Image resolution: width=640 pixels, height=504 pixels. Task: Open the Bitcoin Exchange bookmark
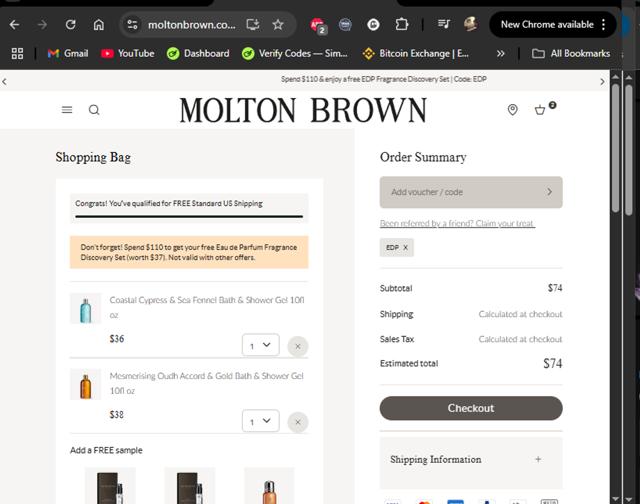pos(416,53)
